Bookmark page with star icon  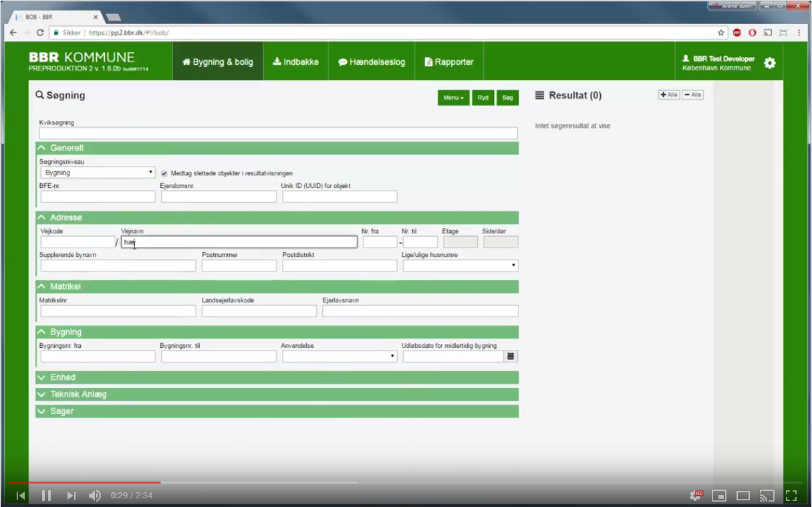pyautogui.click(x=721, y=32)
